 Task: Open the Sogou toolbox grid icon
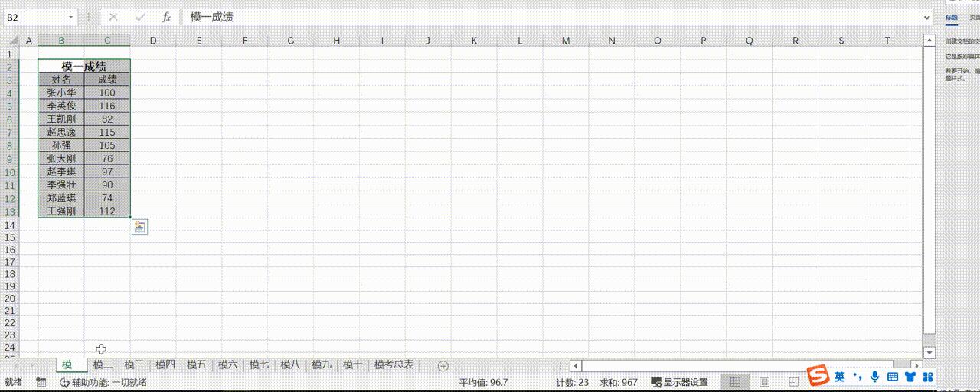(x=928, y=377)
